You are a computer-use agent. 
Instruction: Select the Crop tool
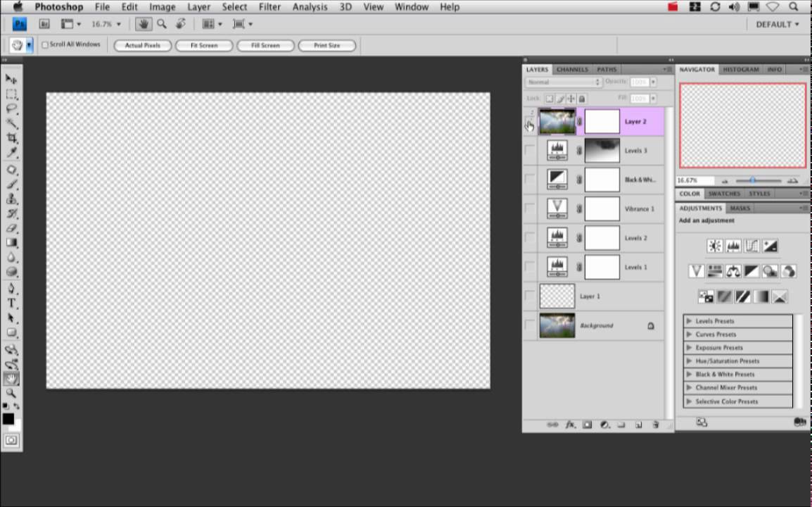11,138
